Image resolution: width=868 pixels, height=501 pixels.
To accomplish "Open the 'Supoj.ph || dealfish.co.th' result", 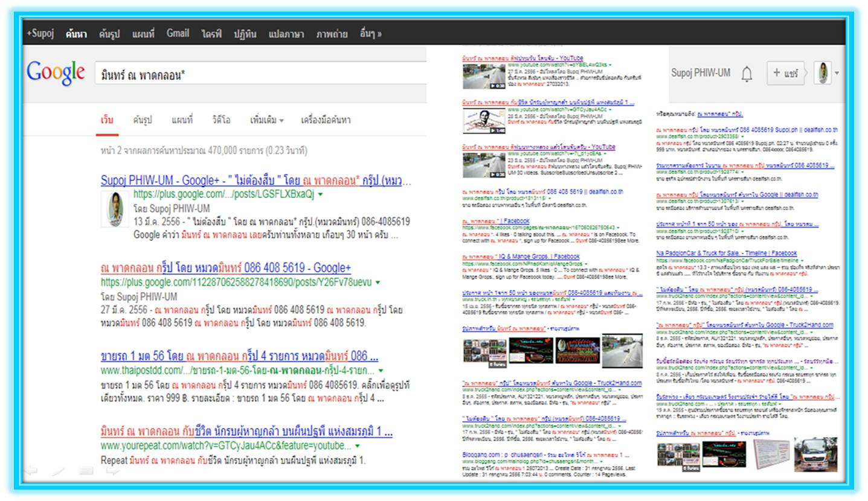I will pos(747,130).
